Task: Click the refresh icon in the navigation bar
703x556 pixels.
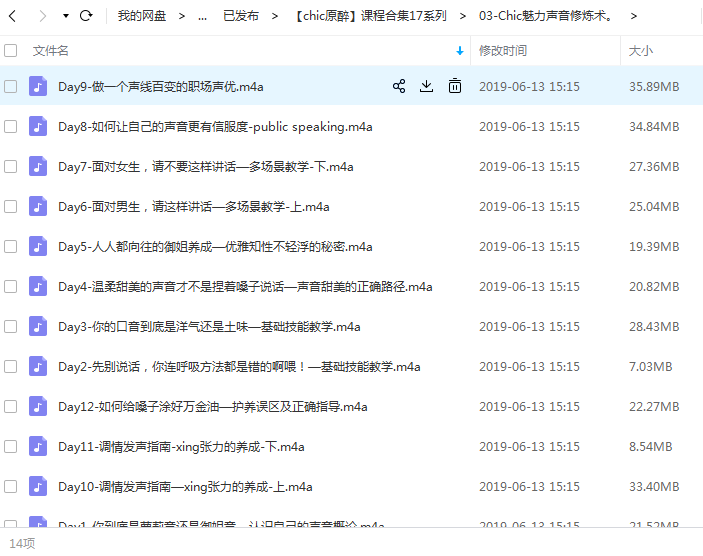Action: [86, 16]
